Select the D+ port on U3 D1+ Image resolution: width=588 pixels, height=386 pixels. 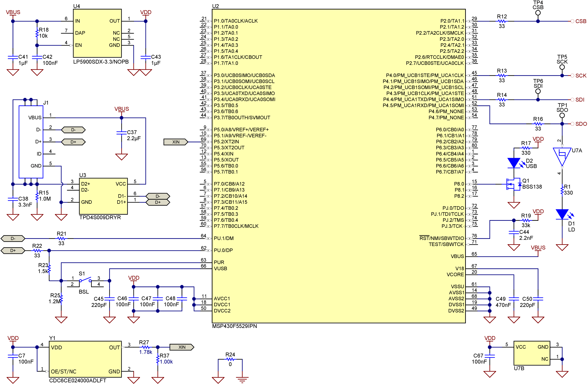pyautogui.click(x=158, y=202)
